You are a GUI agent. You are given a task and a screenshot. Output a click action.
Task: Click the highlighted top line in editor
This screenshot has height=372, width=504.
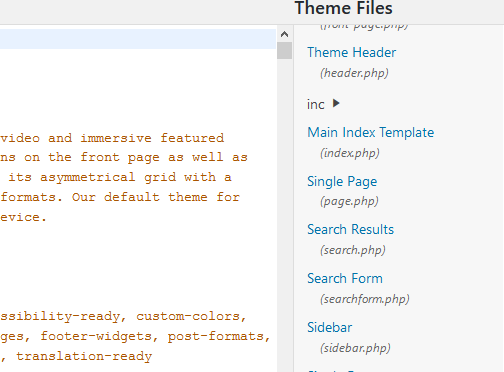coord(138,39)
